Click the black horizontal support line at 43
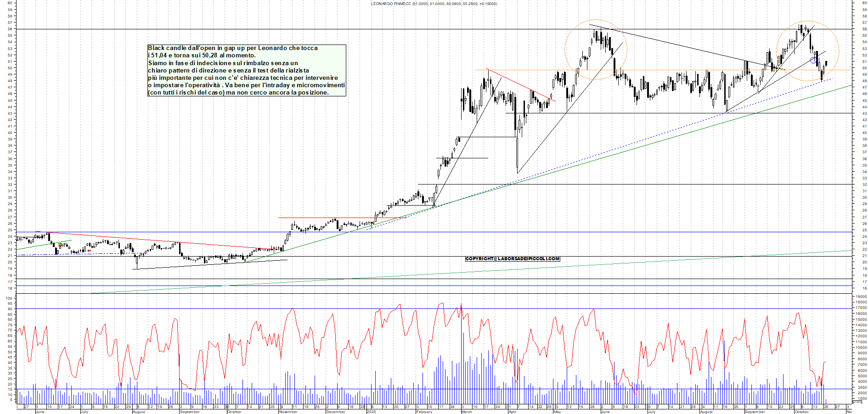Screen dimensions: 868x414 (x=643, y=113)
